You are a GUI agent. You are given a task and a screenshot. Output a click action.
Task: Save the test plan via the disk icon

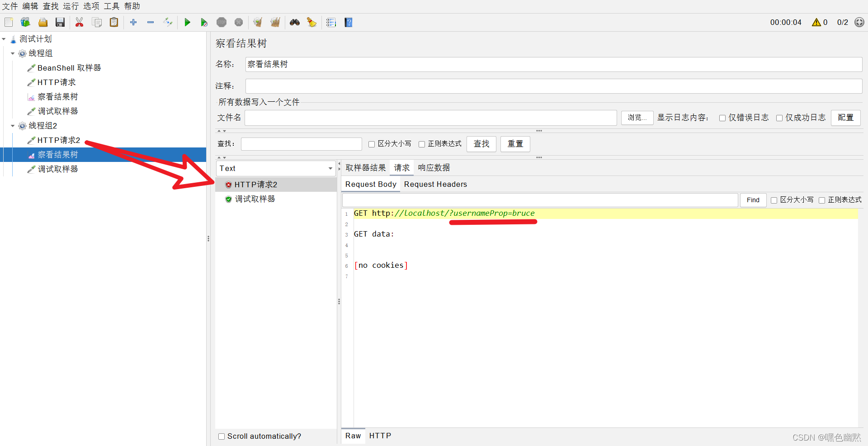coord(60,22)
